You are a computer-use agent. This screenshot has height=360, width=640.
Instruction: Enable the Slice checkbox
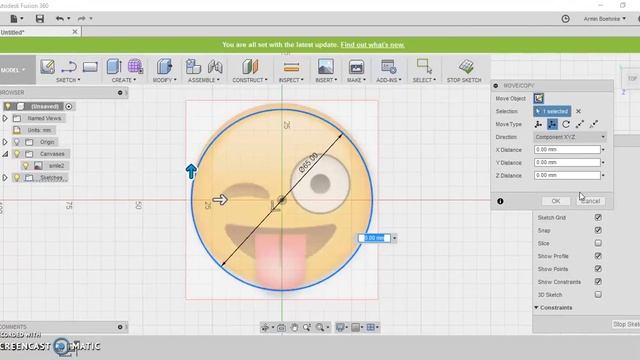[598, 243]
